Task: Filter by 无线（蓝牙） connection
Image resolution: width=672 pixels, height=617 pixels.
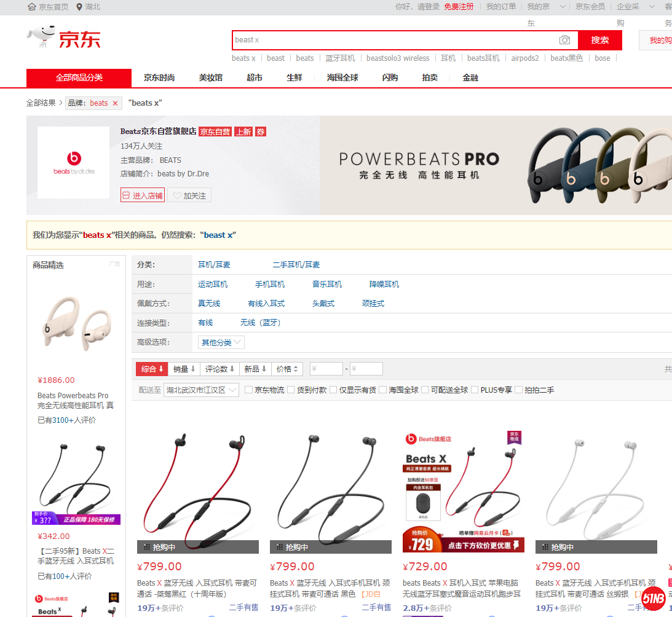Action: 260,323
